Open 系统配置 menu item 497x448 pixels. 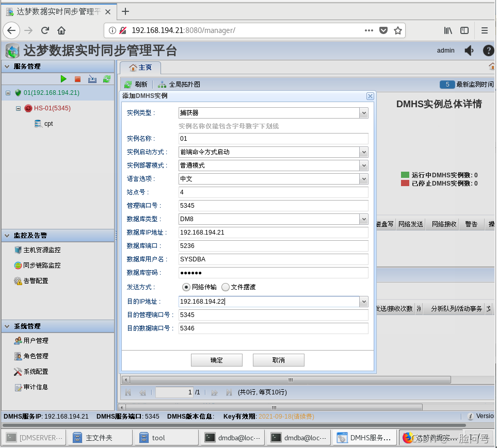coord(31,372)
